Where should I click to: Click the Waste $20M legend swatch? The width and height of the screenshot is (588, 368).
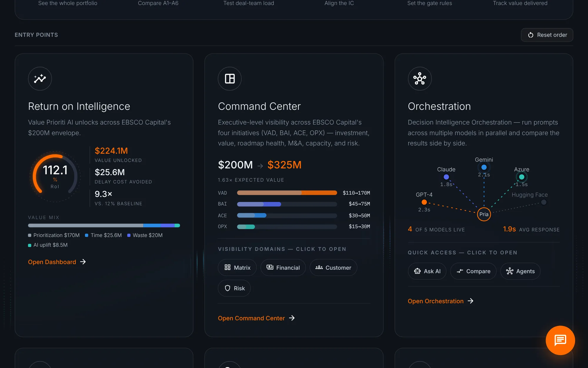[x=129, y=235]
